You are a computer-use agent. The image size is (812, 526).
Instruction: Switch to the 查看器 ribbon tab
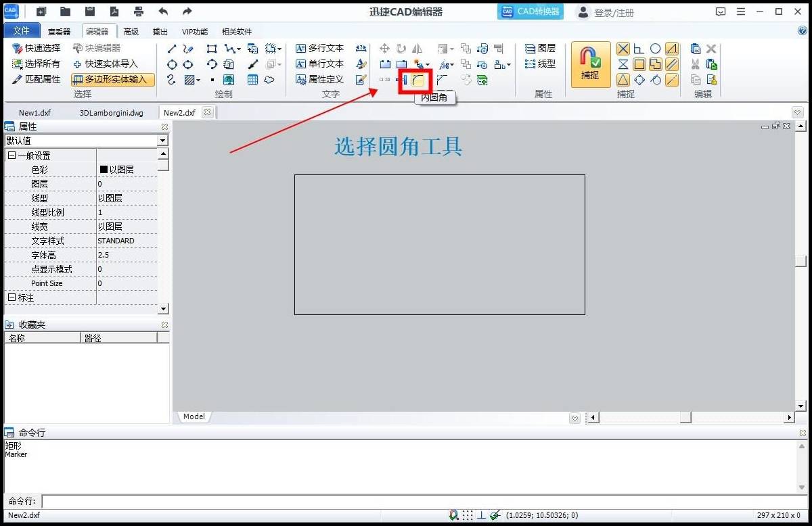(60, 32)
